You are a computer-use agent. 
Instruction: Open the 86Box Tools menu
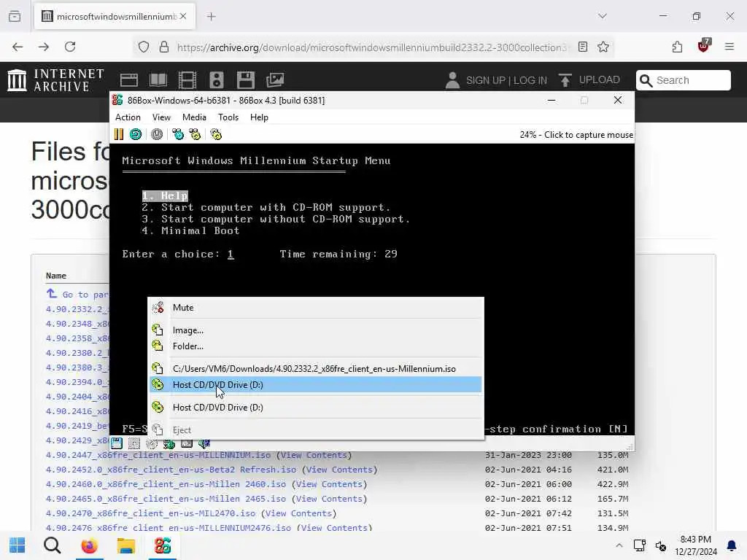pos(228,117)
